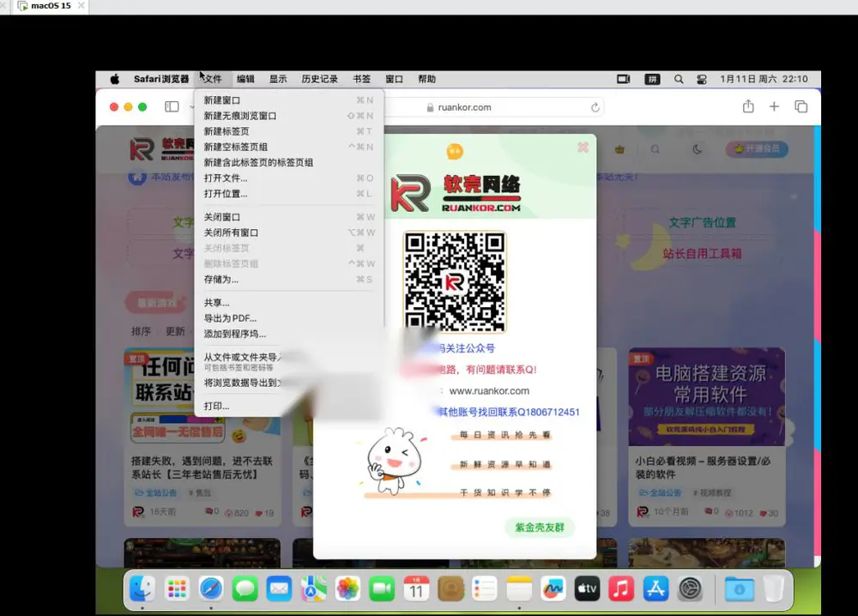Add a new tab with plus icon

click(x=774, y=106)
